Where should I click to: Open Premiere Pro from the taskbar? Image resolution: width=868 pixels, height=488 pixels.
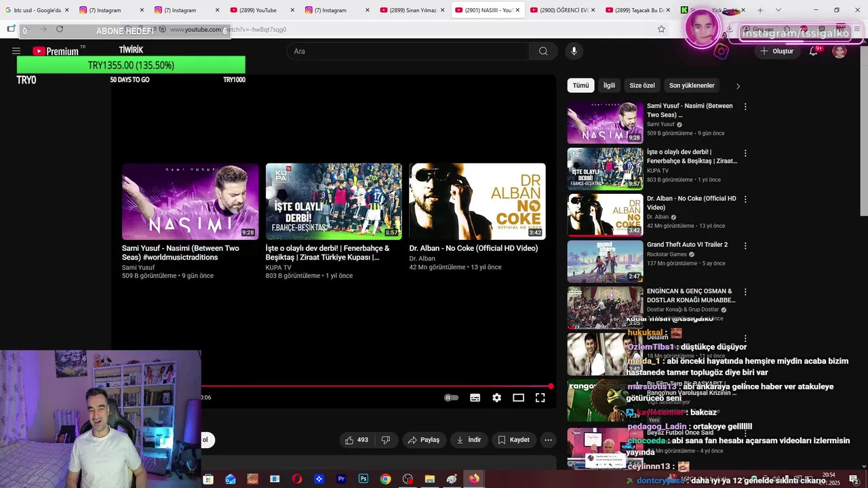341,479
